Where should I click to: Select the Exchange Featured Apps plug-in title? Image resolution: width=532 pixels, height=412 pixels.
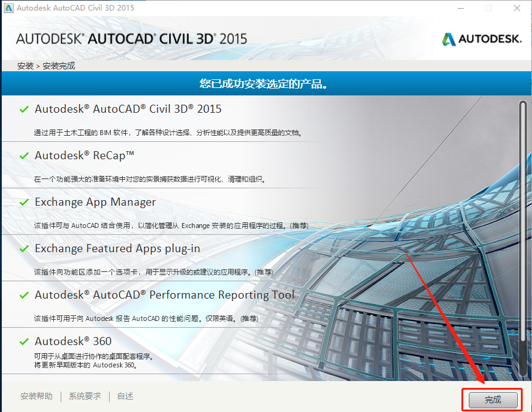click(118, 249)
